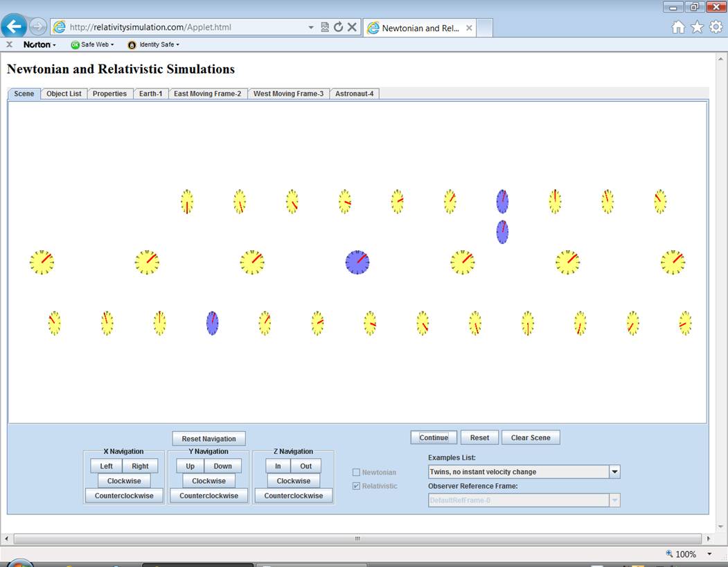The width and height of the screenshot is (728, 567).
Task: Click the blue clock in middle row
Action: point(357,263)
